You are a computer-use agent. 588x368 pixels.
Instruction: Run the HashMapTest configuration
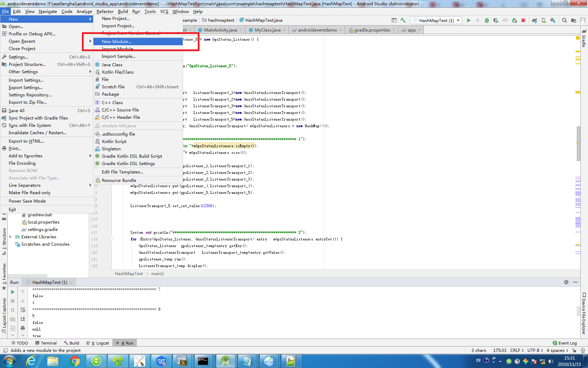coord(469,20)
